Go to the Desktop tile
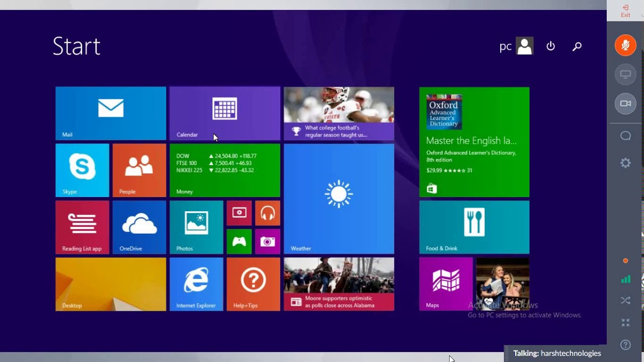Screen dimensions: 644x362 111,284
